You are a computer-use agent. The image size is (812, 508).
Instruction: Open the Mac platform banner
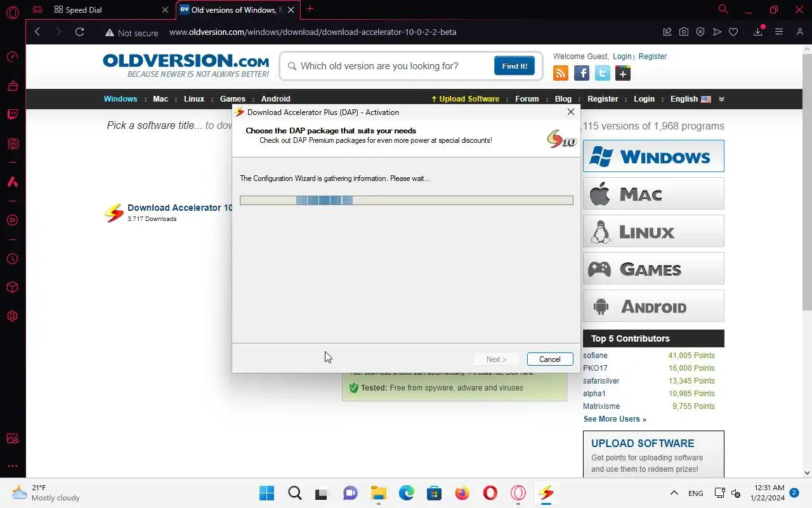(x=653, y=194)
